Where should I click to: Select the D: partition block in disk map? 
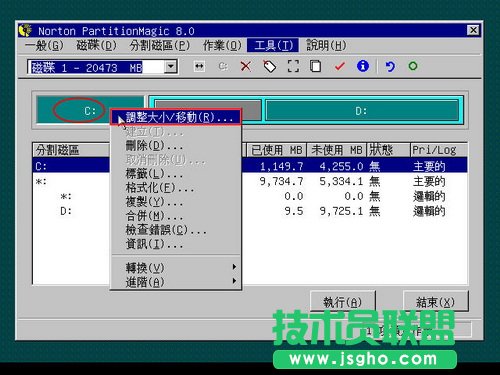coord(362,111)
